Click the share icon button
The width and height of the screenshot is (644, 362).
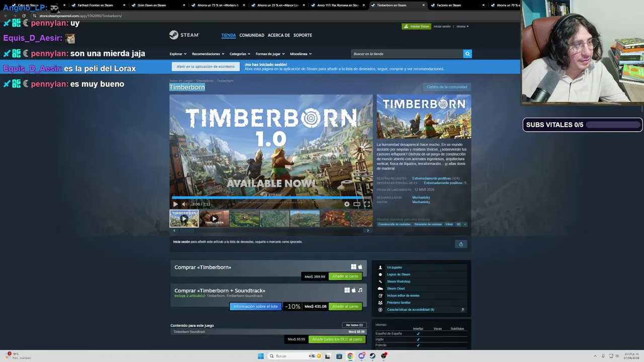pos(461,244)
